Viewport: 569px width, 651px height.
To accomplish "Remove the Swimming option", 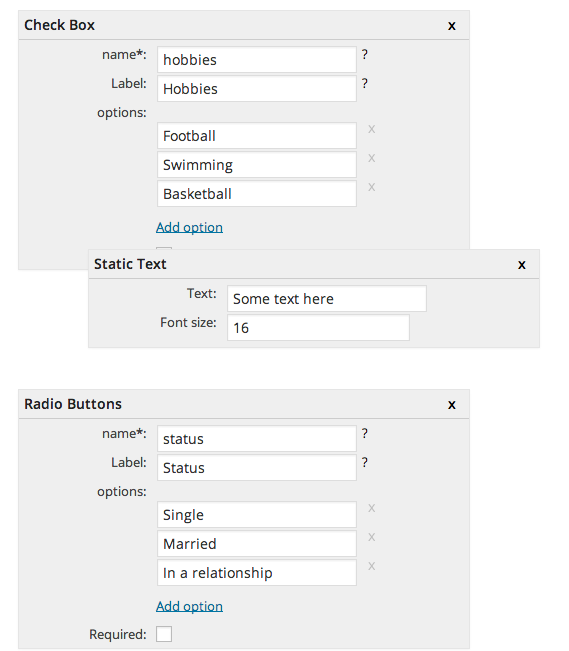I will [x=372, y=158].
